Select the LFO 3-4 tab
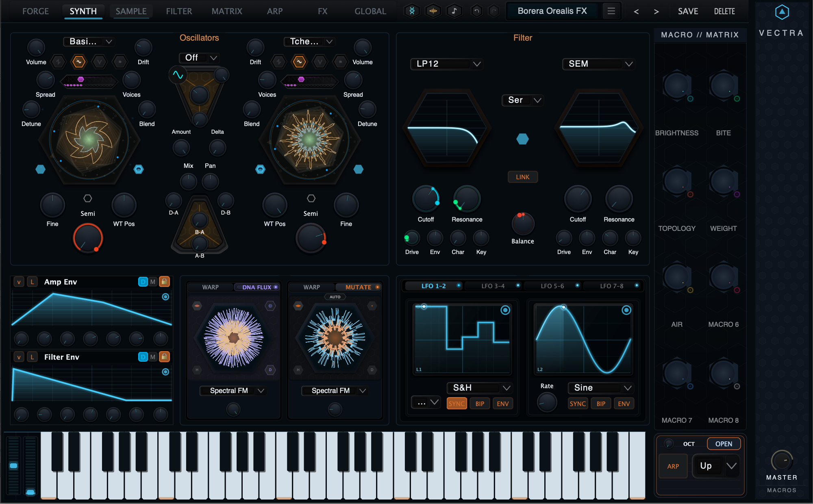This screenshot has height=504, width=813. [x=493, y=286]
